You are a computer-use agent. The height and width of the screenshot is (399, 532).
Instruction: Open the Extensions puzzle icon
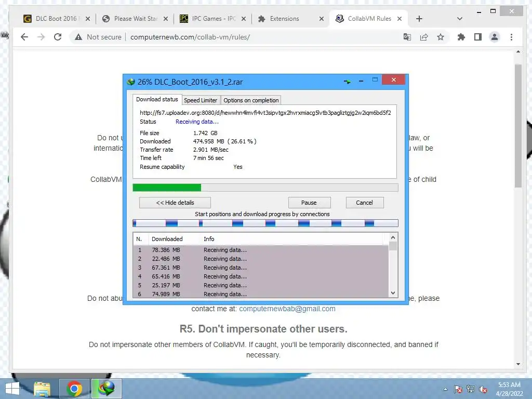point(461,37)
